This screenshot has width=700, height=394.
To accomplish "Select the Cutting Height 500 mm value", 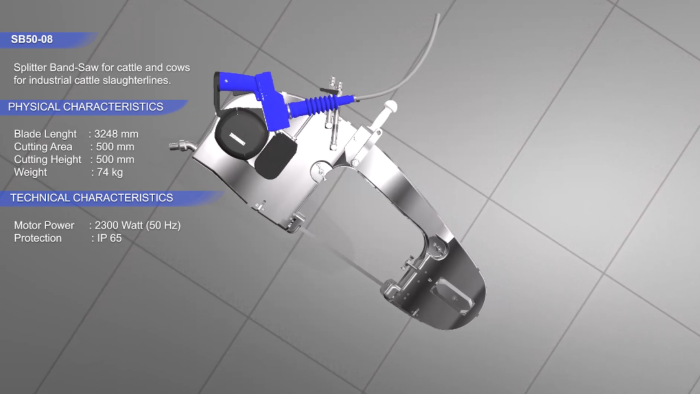I will click(115, 159).
